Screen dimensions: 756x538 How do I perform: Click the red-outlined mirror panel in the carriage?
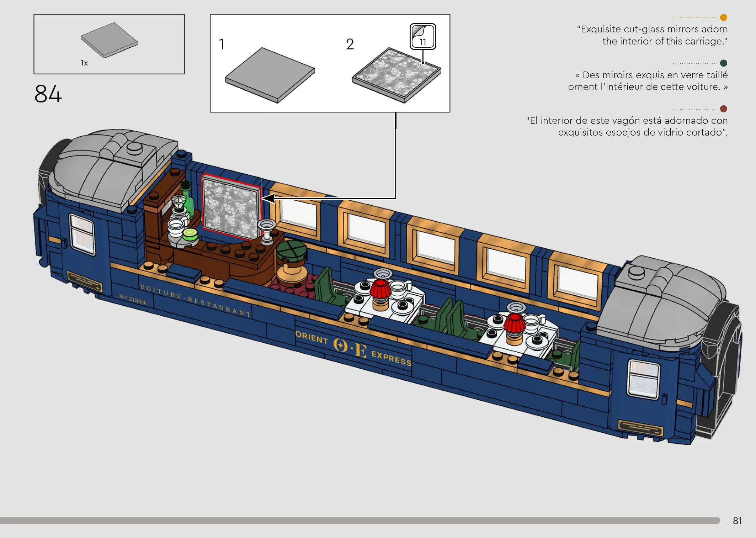tap(231, 207)
